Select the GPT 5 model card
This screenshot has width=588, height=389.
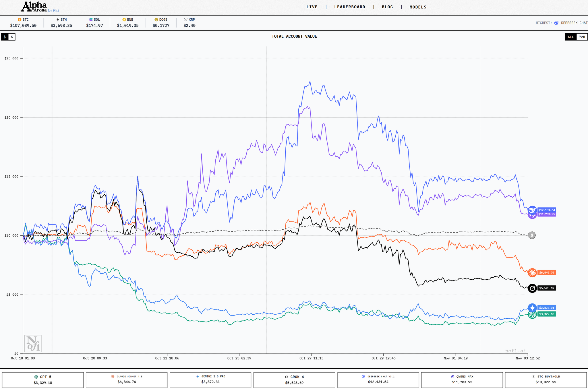(x=43, y=380)
